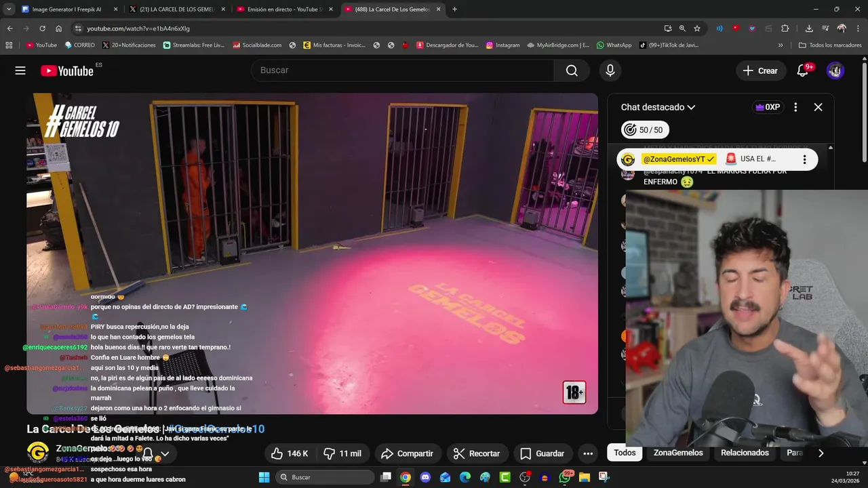Select the ZonaGemelos filter chip
868x488 pixels.
pyautogui.click(x=678, y=453)
